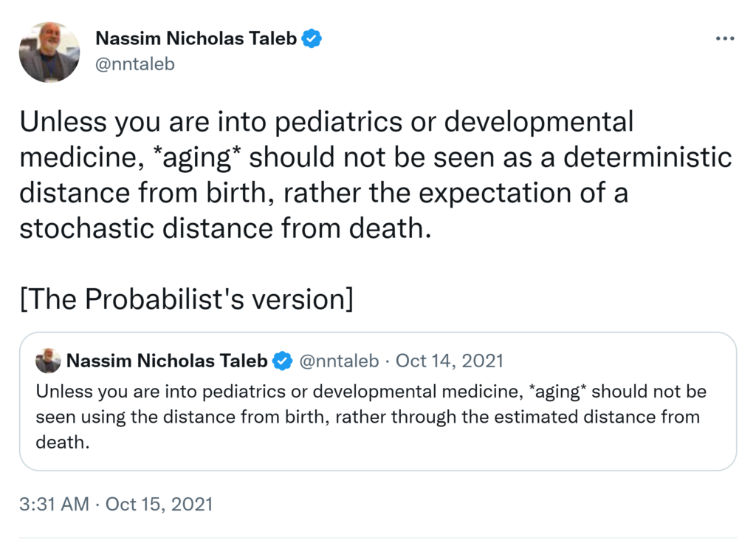This screenshot has height=549, width=756.
Task: Click the author name inside the quoted tweet
Action: click(x=168, y=361)
